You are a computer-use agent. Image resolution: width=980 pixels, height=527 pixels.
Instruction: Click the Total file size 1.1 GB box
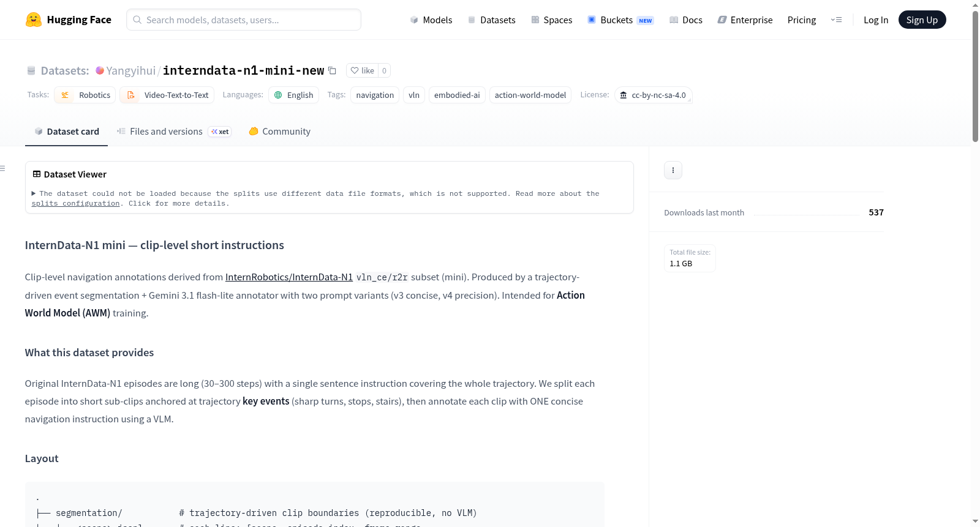tap(690, 258)
